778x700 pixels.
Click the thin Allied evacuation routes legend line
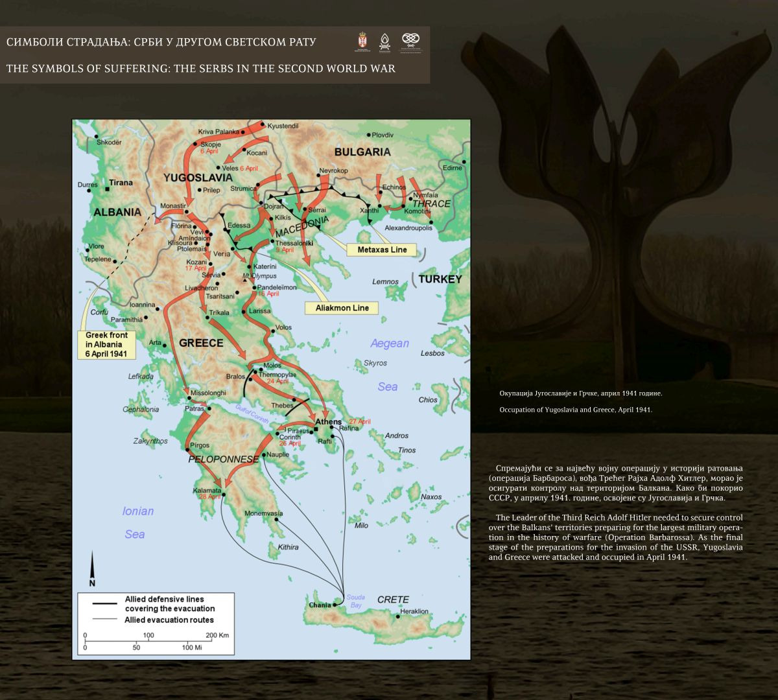(106, 620)
